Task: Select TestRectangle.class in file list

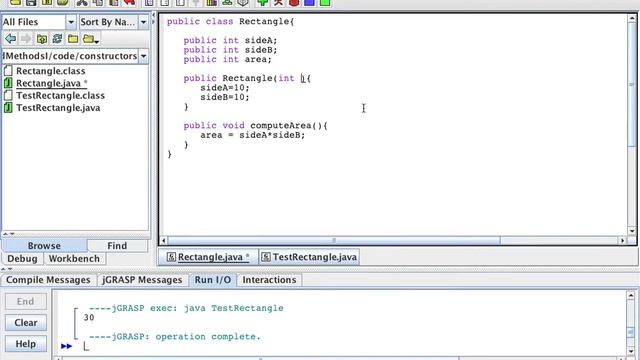Action: 60,95
